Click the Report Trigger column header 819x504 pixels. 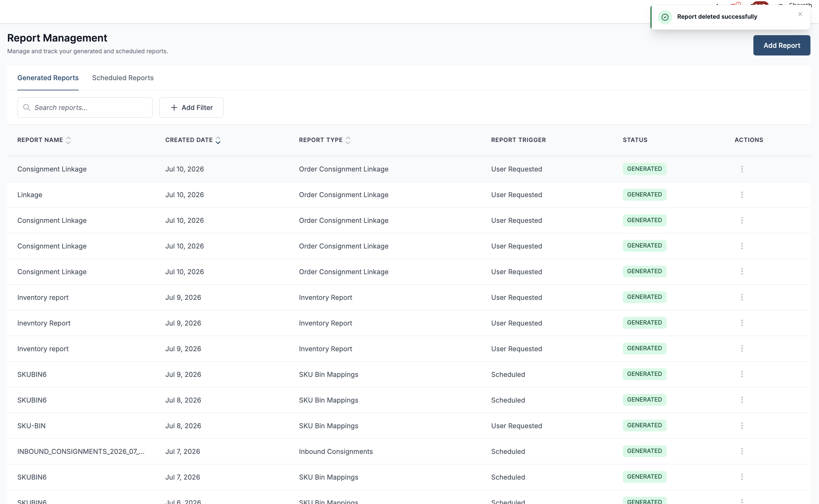point(518,140)
